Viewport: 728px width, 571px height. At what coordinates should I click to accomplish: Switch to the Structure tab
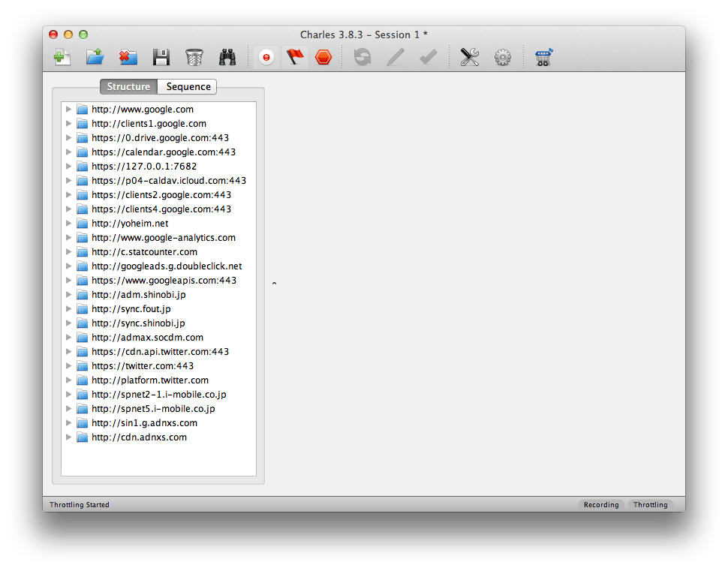[x=128, y=86]
